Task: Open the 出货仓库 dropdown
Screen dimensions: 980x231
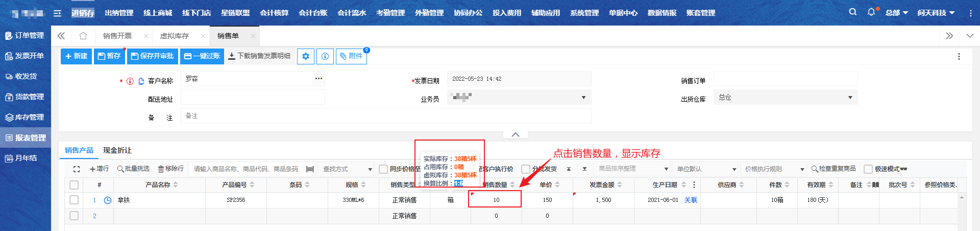Action: click(786, 98)
